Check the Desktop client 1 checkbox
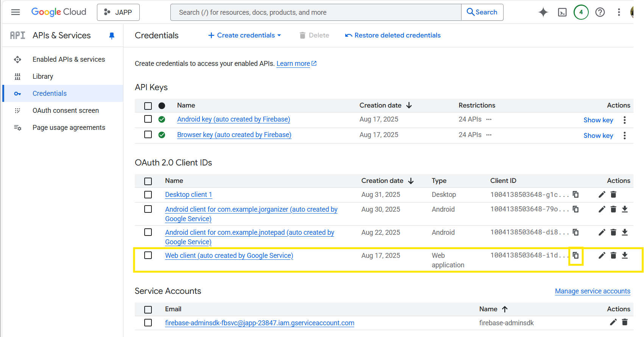Screen dimensions: 644x337 point(148,195)
